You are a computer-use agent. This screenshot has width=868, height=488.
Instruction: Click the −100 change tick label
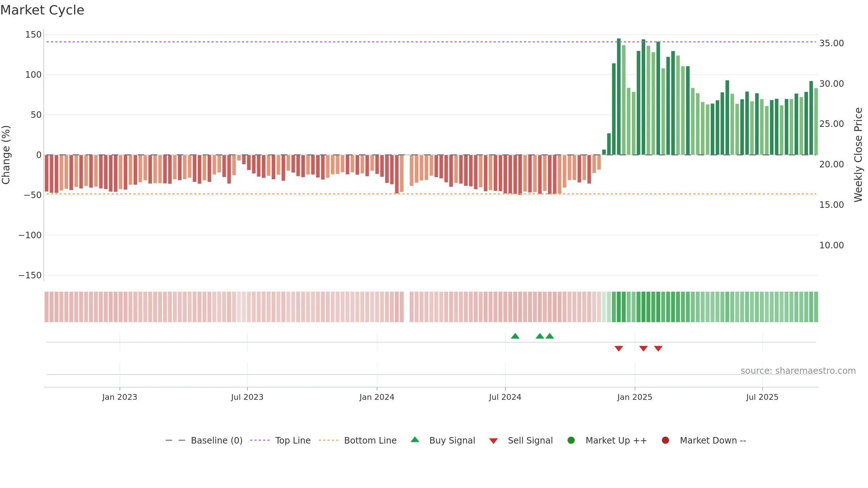click(30, 235)
